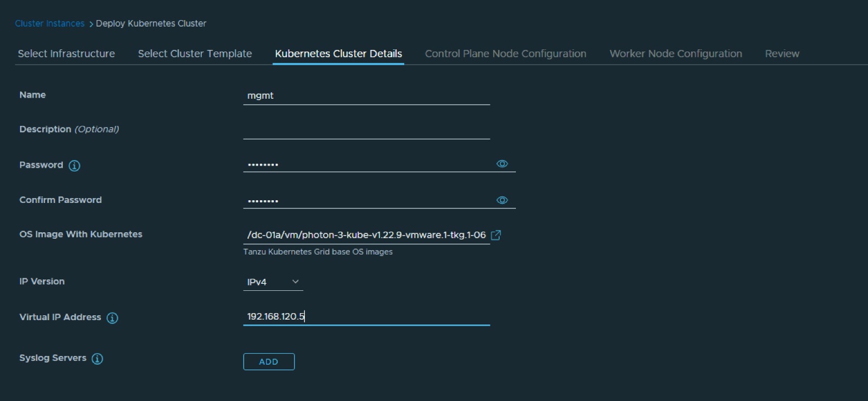868x401 pixels.
Task: Select the 'Syslog Servers' label text
Action: coord(53,358)
